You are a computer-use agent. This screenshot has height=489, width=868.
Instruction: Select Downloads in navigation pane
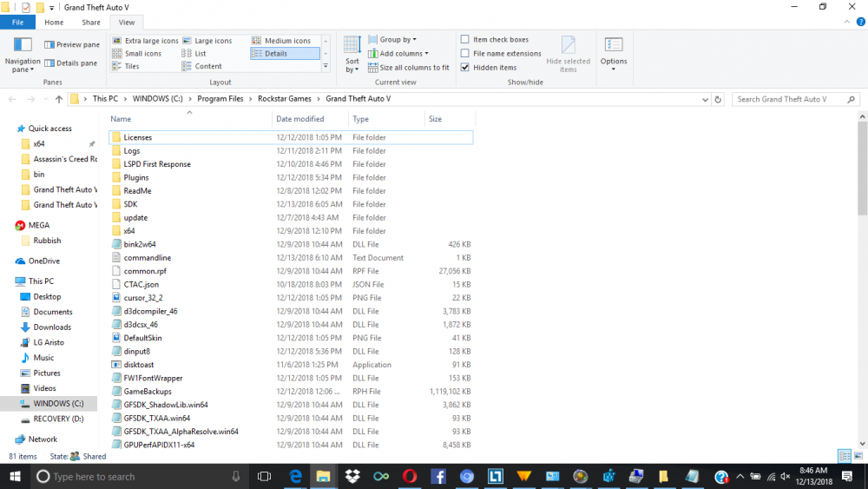(x=52, y=327)
